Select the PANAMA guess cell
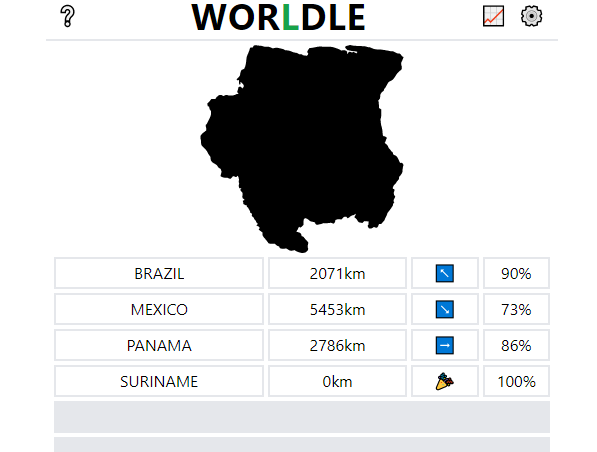Screen dimensions: 597x452 159,345
